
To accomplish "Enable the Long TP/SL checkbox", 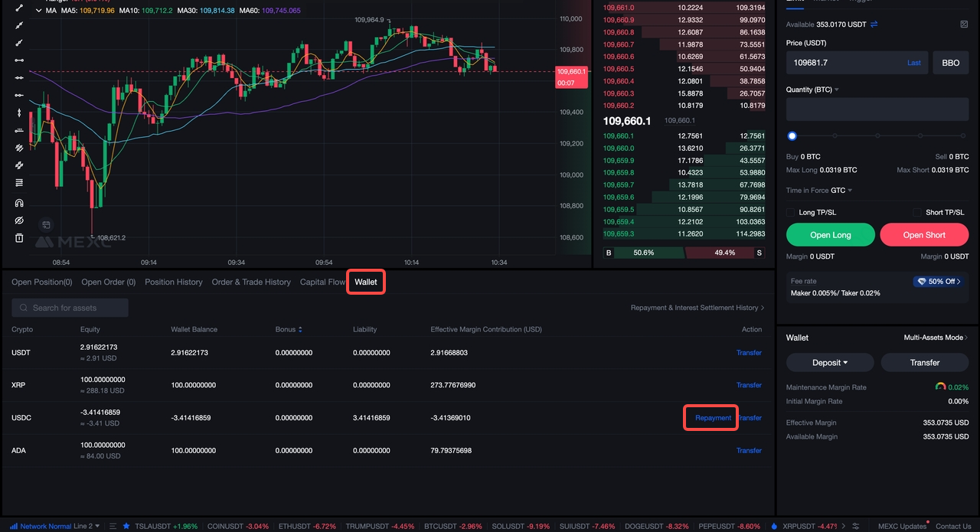I will (x=791, y=212).
